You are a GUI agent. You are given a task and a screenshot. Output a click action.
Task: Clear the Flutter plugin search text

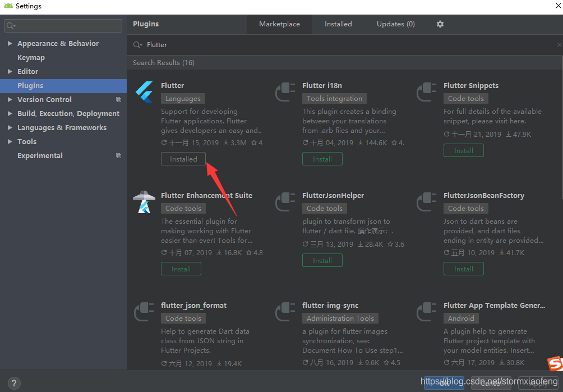point(559,45)
